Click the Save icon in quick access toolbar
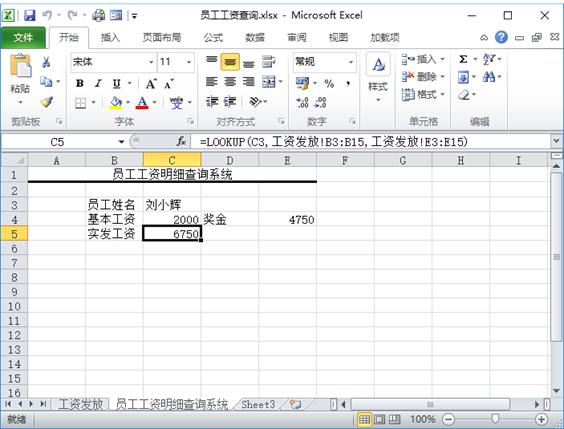Viewport: 564px width, 429px height. (x=29, y=15)
